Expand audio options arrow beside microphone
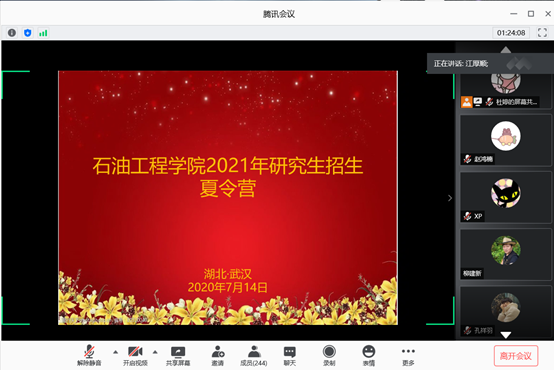This screenshot has width=554, height=370. point(116,352)
